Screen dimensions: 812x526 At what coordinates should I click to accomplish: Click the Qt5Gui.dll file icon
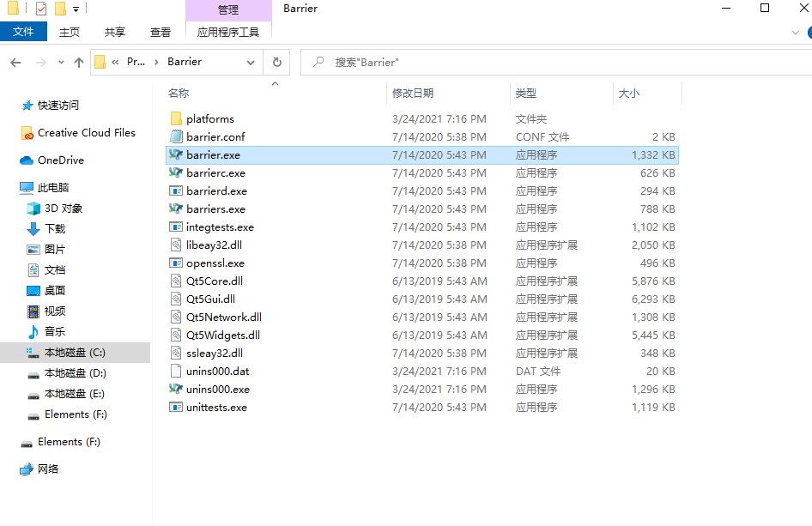[x=176, y=299]
